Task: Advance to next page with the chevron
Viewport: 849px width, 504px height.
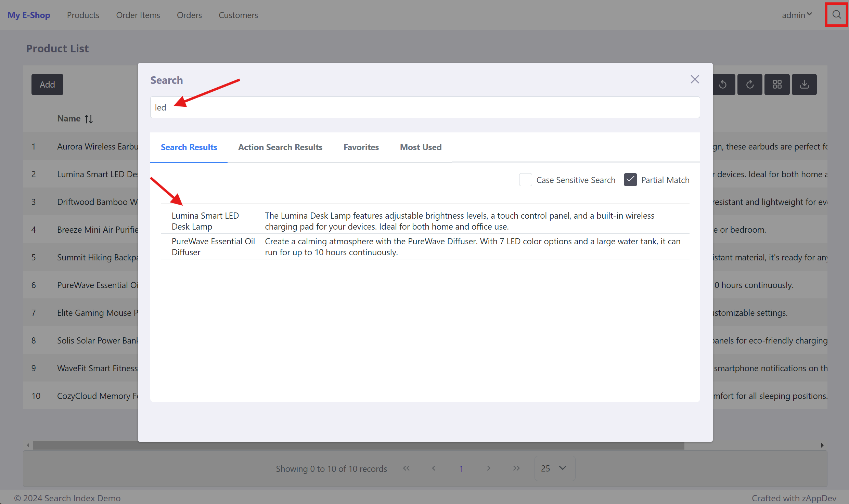Action: (x=488, y=468)
